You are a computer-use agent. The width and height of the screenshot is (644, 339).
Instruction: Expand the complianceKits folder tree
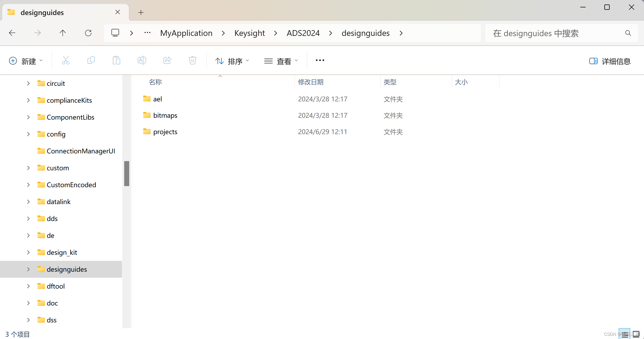[x=28, y=100]
